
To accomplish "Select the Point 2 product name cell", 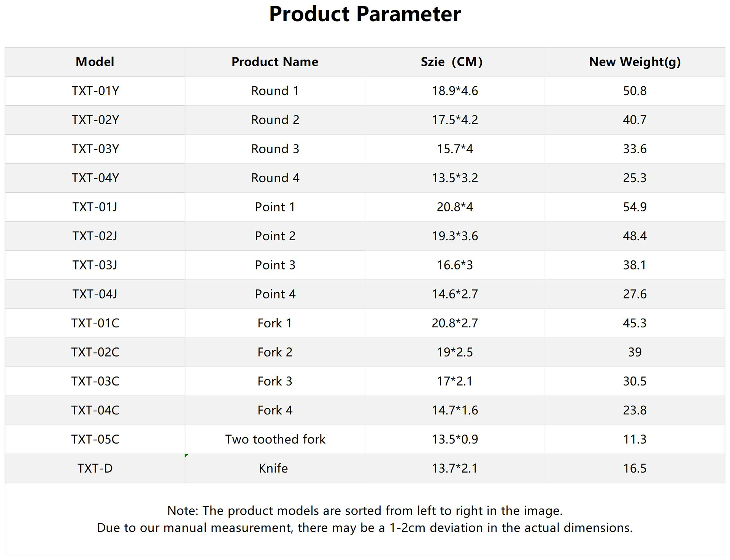I will tap(275, 236).
